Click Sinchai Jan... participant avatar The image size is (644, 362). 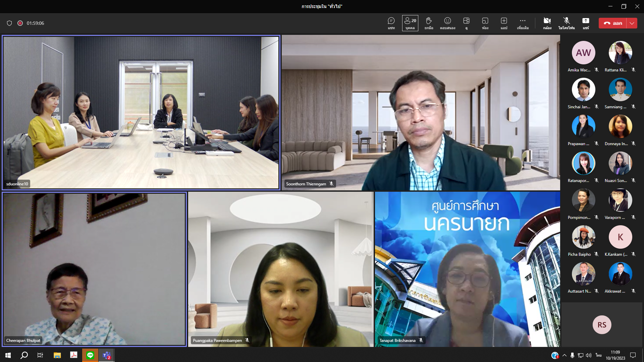click(x=583, y=89)
